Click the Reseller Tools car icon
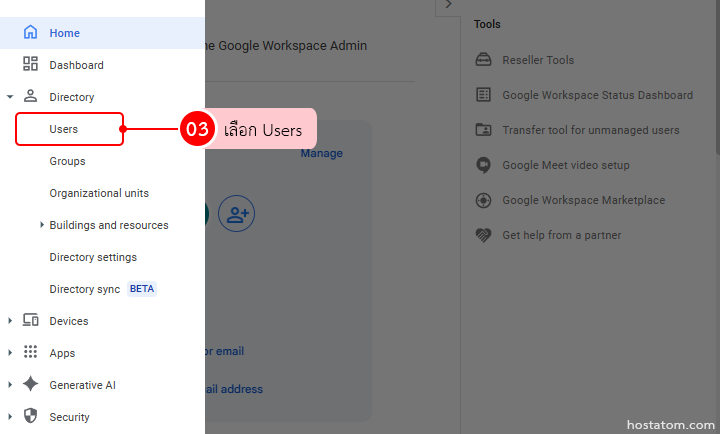Screen dimensions: 720x434 [483, 60]
